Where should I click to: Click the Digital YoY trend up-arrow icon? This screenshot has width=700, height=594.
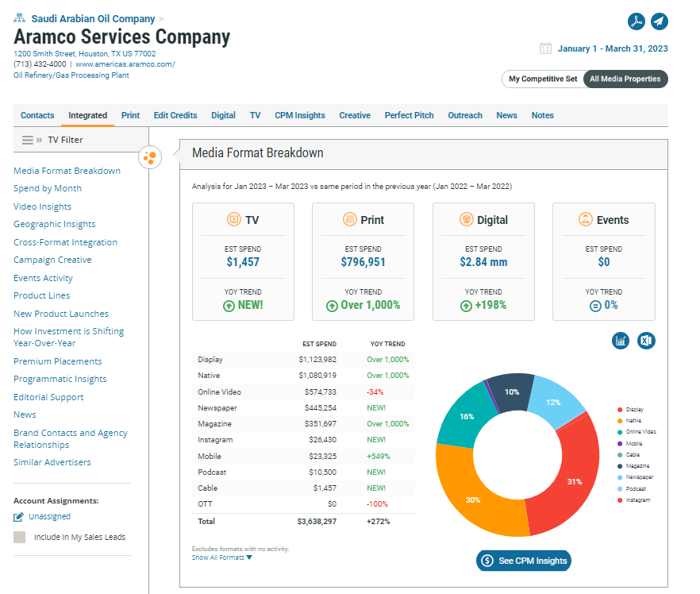(x=466, y=306)
